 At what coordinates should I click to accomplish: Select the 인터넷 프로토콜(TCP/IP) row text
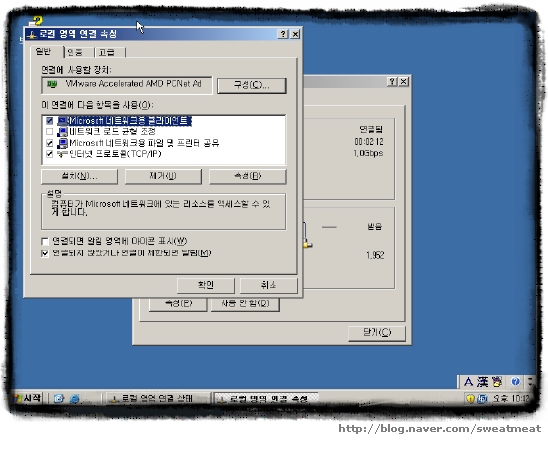pos(114,154)
